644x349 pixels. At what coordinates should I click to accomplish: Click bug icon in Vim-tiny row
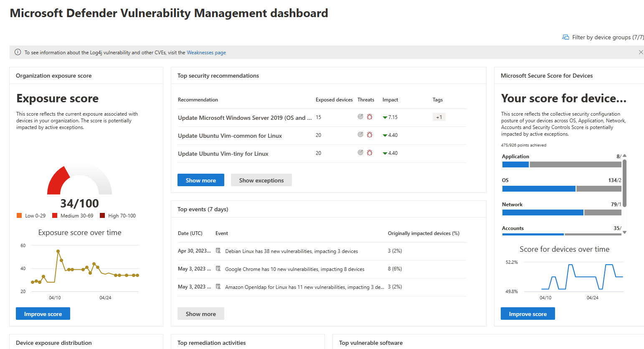[370, 153]
